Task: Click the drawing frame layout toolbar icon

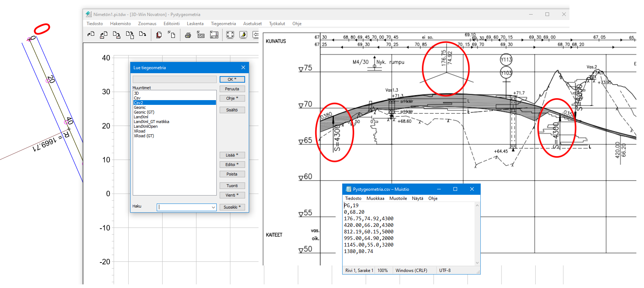Action: pos(214,35)
